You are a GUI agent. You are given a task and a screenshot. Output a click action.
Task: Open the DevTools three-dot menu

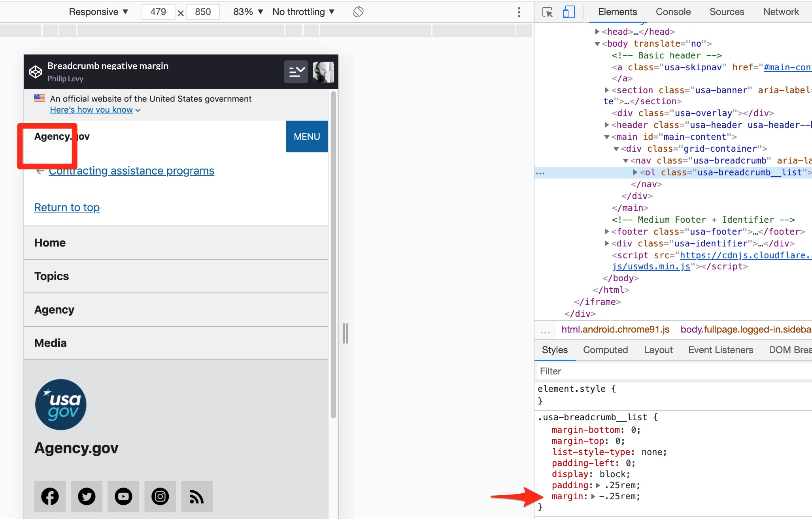519,12
